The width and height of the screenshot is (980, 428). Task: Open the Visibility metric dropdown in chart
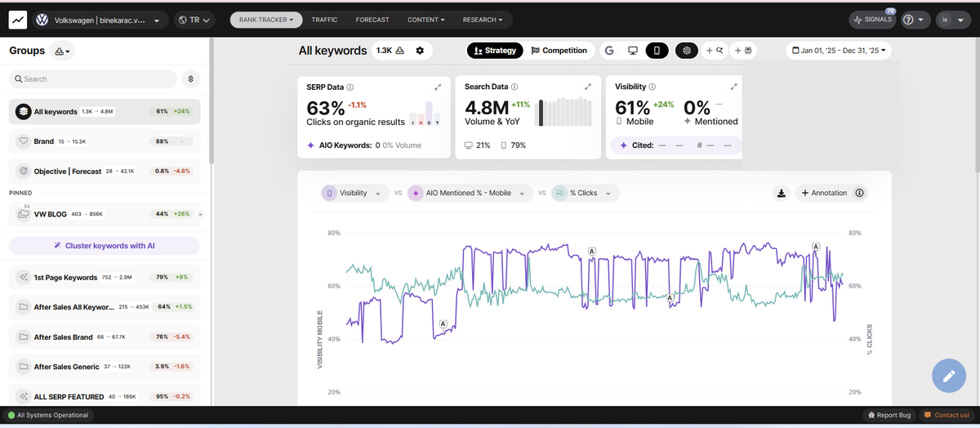[x=354, y=194]
